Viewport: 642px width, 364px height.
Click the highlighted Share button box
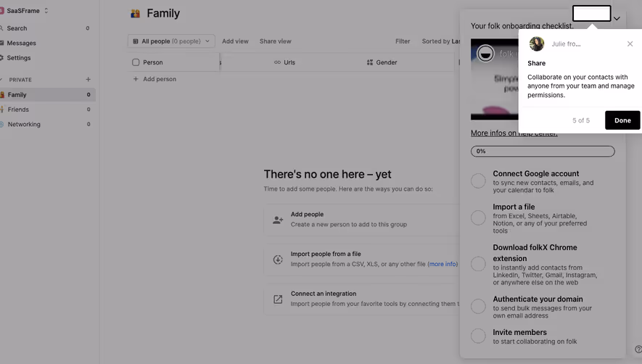pyautogui.click(x=592, y=14)
